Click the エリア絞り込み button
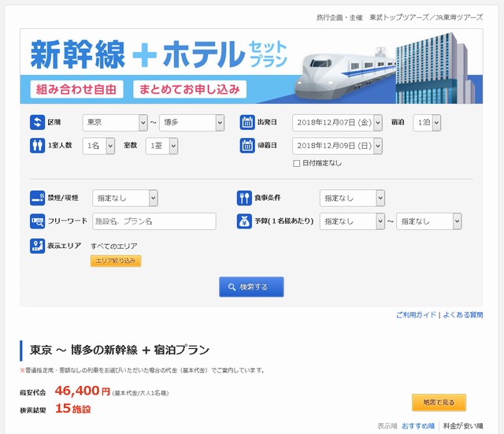Image resolution: width=504 pixels, height=434 pixels. (116, 261)
